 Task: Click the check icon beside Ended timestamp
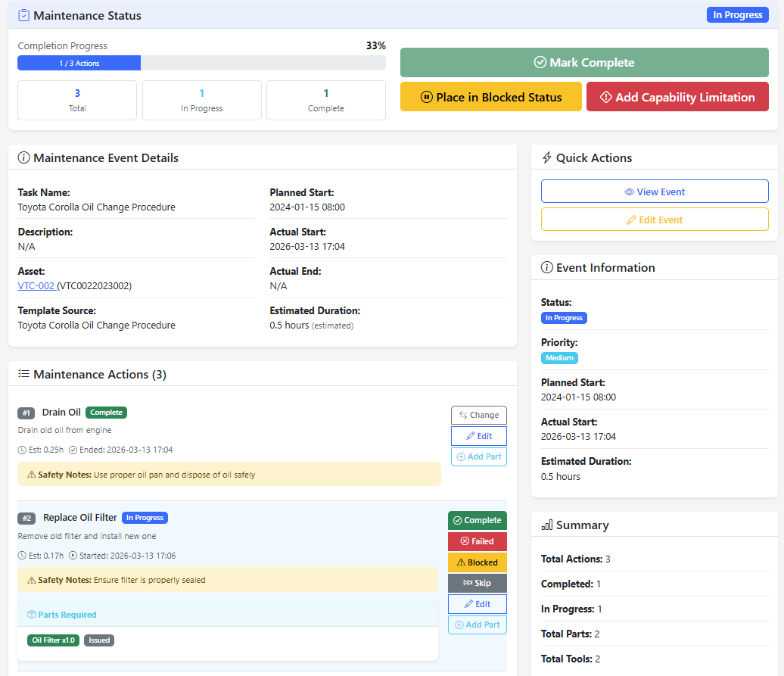click(x=73, y=450)
